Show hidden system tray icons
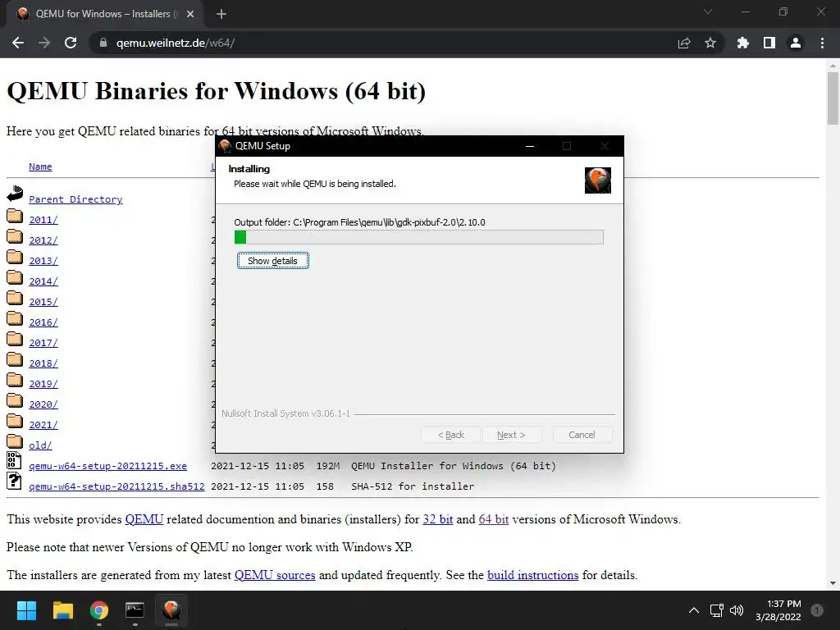Image resolution: width=840 pixels, height=630 pixels. click(694, 610)
